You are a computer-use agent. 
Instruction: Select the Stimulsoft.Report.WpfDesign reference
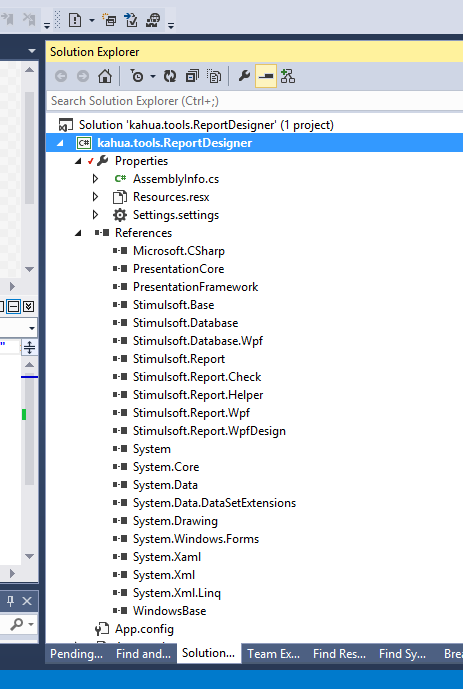click(209, 431)
